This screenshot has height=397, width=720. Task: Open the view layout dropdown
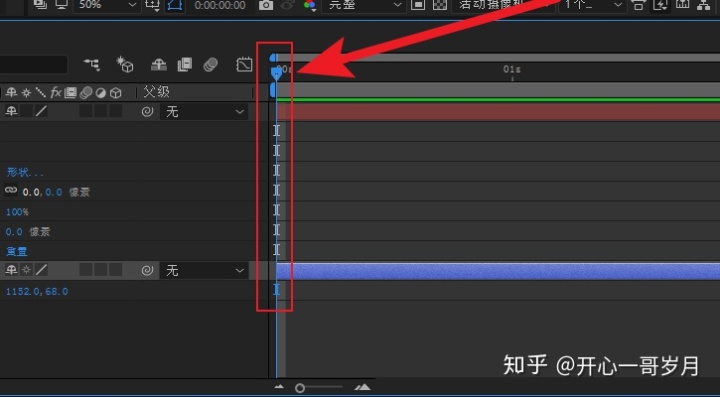tap(592, 5)
